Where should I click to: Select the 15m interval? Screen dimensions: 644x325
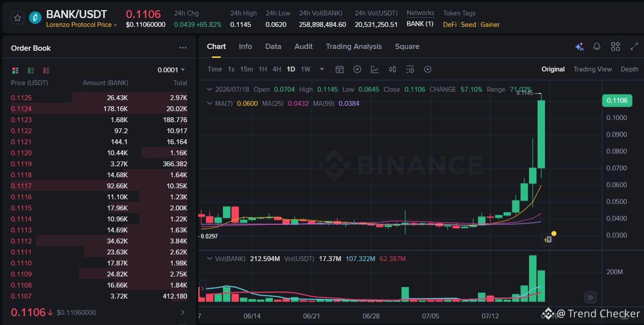247,69
